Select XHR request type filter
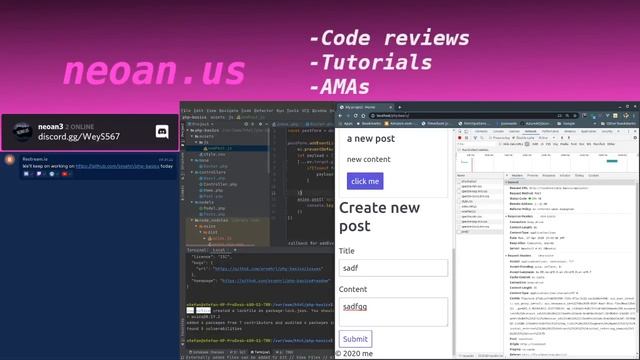640x360 pixels. [x=535, y=144]
